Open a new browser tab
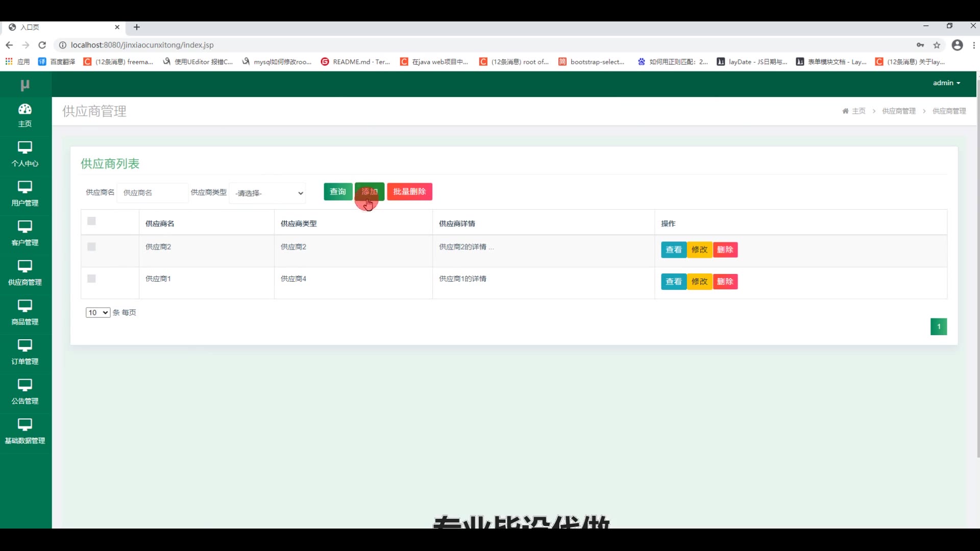The image size is (980, 551). (137, 27)
